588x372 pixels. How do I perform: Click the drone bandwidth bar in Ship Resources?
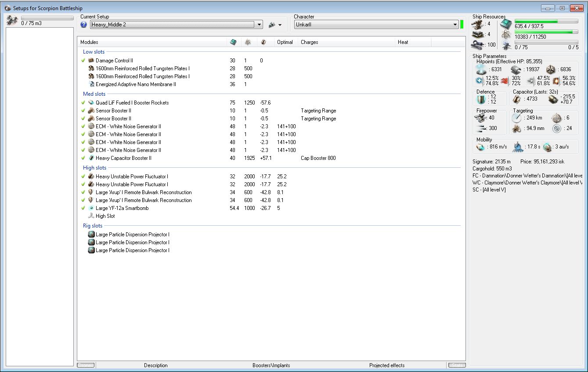click(547, 42)
